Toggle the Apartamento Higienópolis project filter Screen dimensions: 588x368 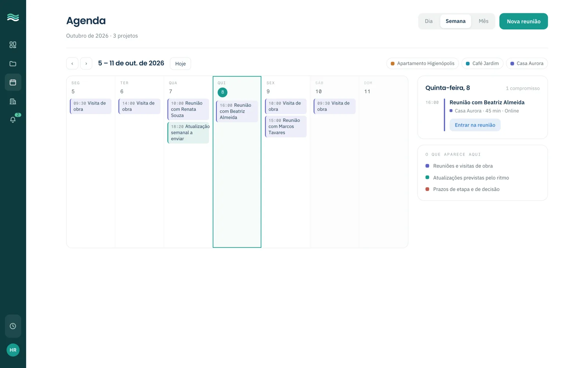point(423,63)
